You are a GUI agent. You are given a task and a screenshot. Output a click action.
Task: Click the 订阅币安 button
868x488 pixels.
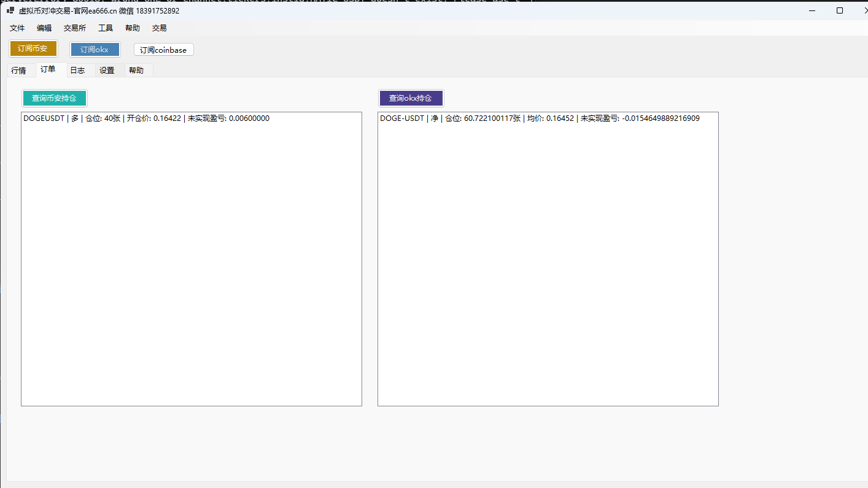(x=33, y=49)
